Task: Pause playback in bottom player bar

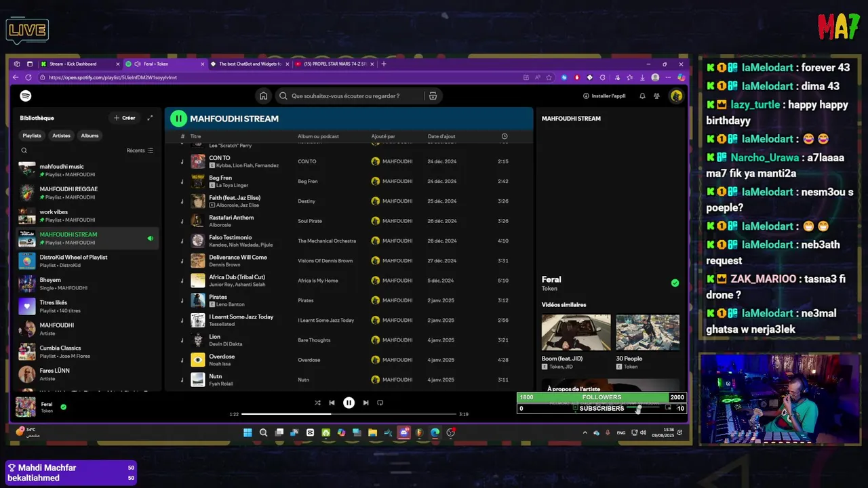Action: pos(349,403)
